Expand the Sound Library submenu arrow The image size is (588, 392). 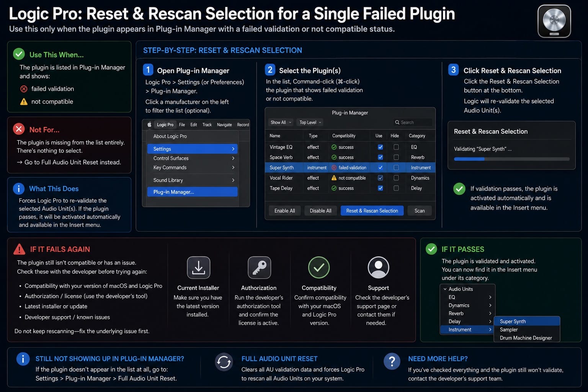(233, 180)
